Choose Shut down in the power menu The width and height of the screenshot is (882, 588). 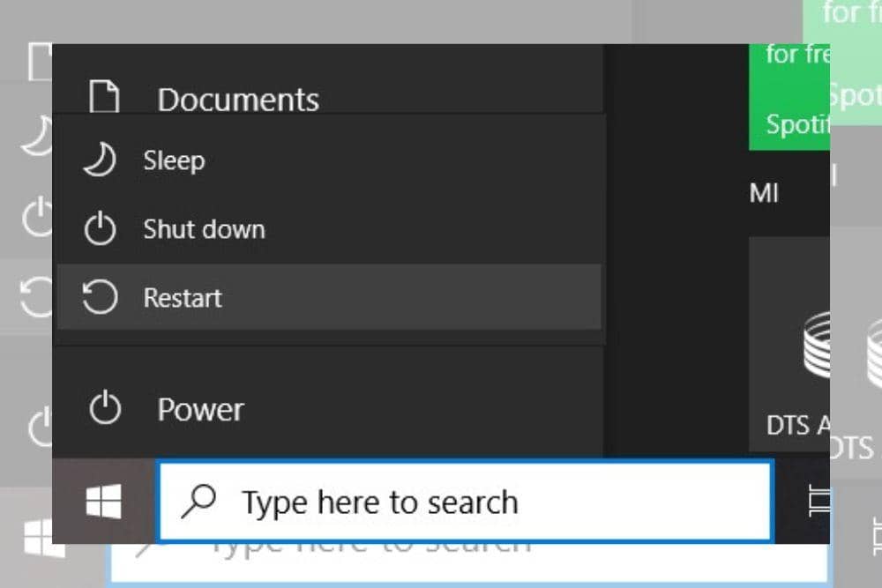click(204, 229)
